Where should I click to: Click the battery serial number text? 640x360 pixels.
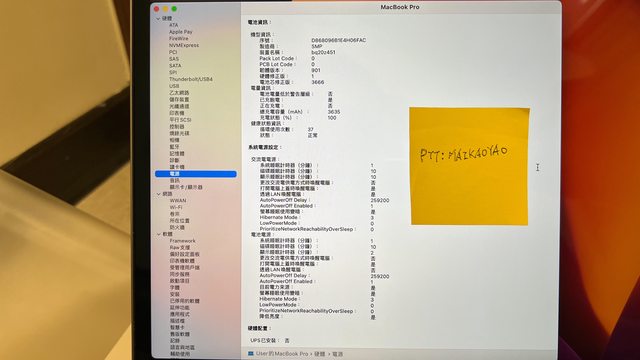[338, 40]
